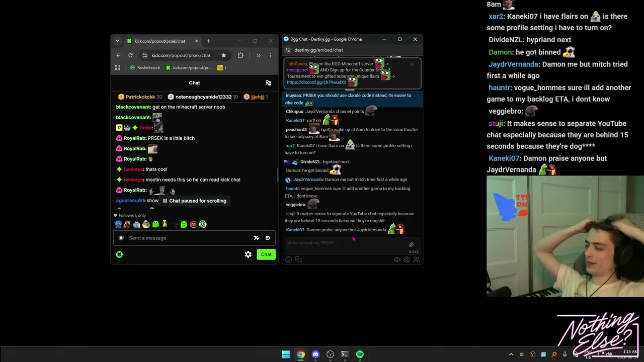Click the translate icon in Kick message box
Screen dimensions: 644x362
click(x=256, y=238)
